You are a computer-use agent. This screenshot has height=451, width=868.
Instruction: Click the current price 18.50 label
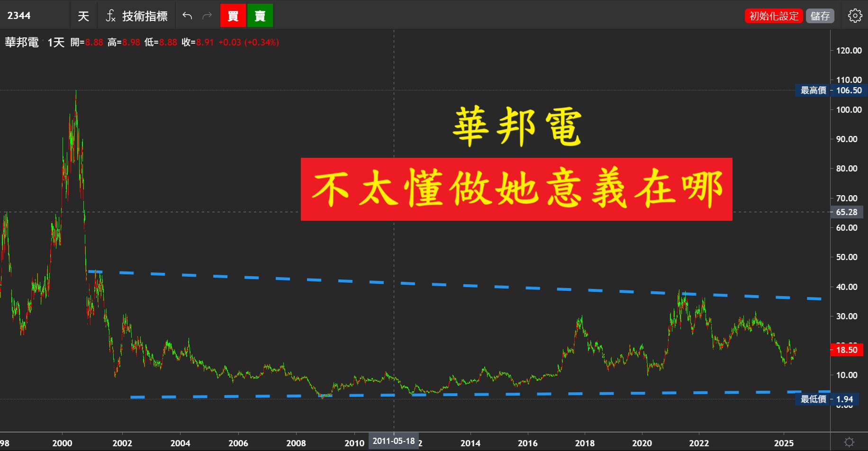click(847, 350)
